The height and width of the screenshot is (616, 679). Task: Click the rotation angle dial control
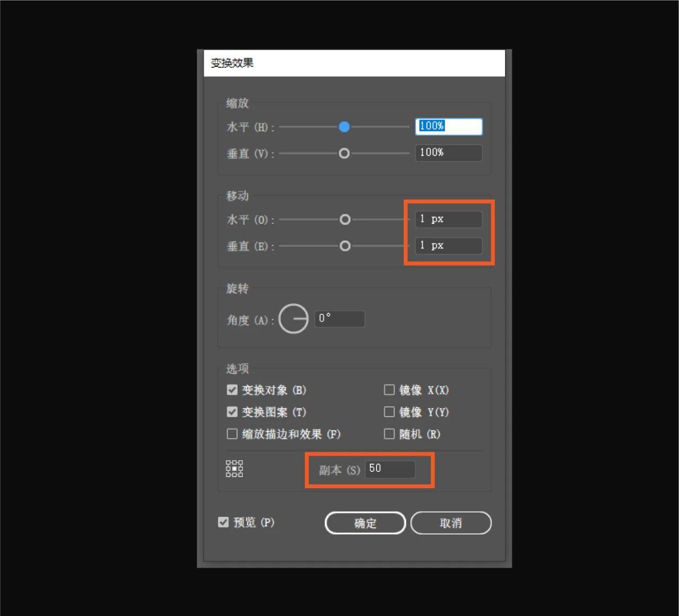[x=293, y=318]
